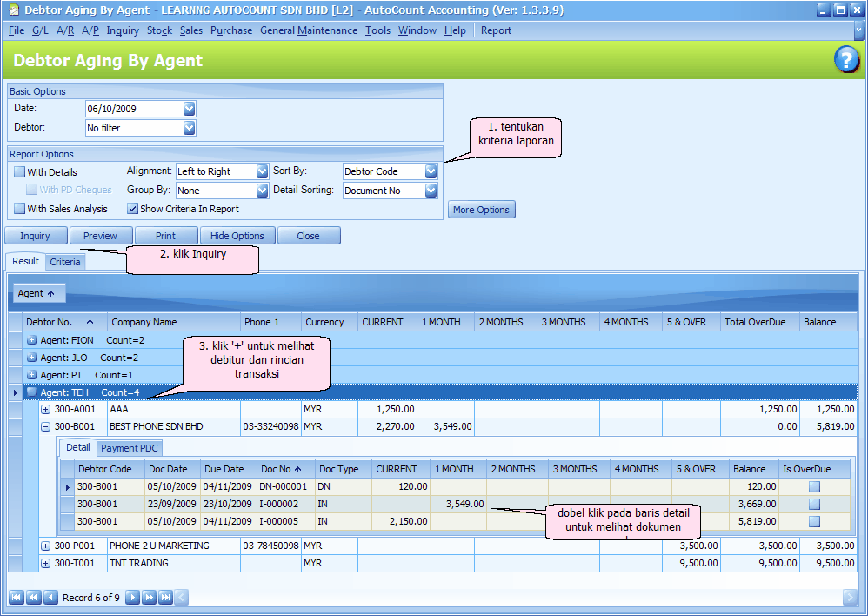Screen dimensions: 868x616
Task: Expand debtor 300-P001 row plus icon
Action: (46, 546)
